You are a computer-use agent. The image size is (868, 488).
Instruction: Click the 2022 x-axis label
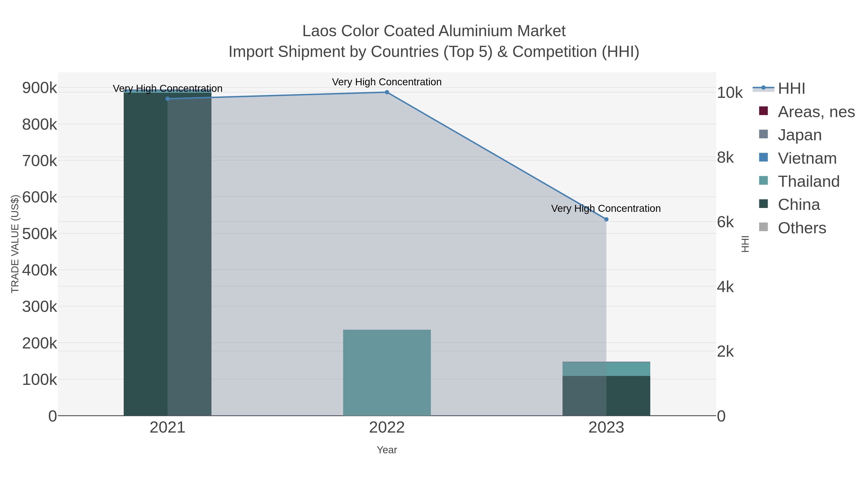point(387,428)
